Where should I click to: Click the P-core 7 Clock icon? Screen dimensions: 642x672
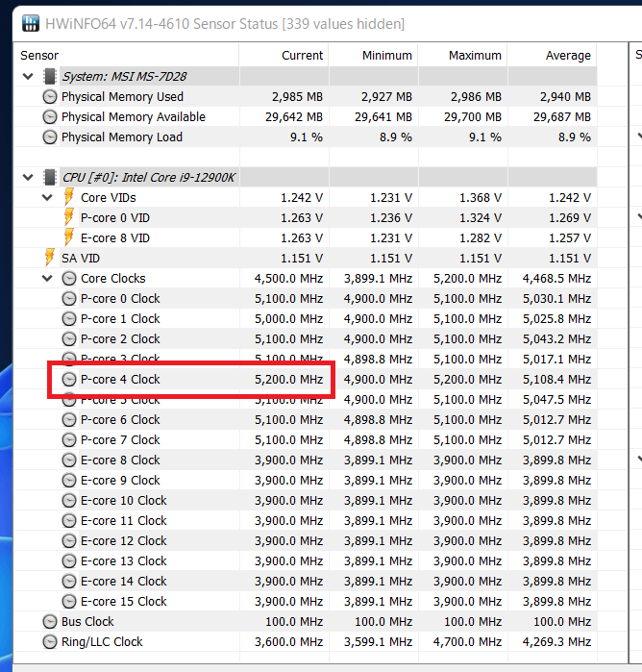(x=69, y=439)
